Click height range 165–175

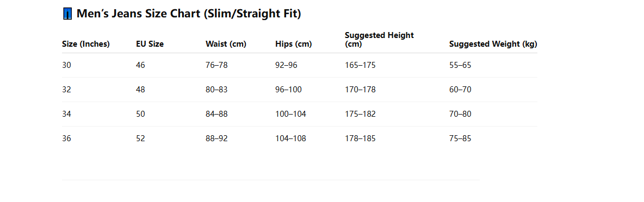pyautogui.click(x=360, y=65)
